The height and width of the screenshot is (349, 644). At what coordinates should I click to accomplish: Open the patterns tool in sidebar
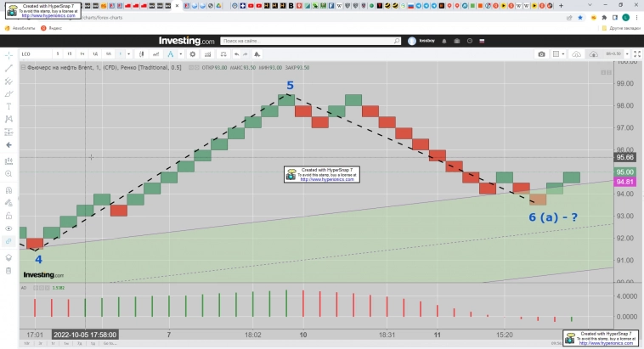point(8,119)
